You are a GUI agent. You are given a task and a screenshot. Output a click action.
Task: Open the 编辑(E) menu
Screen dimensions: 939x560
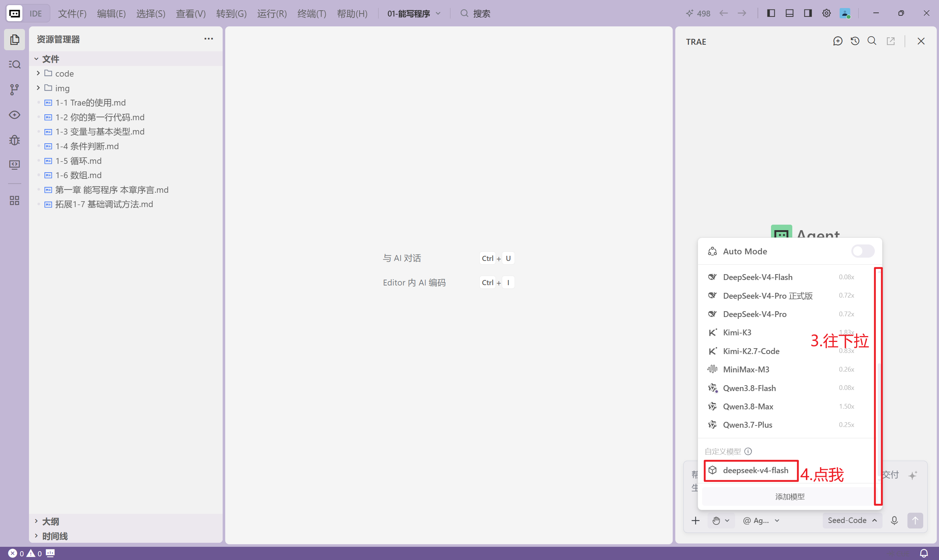pyautogui.click(x=112, y=14)
